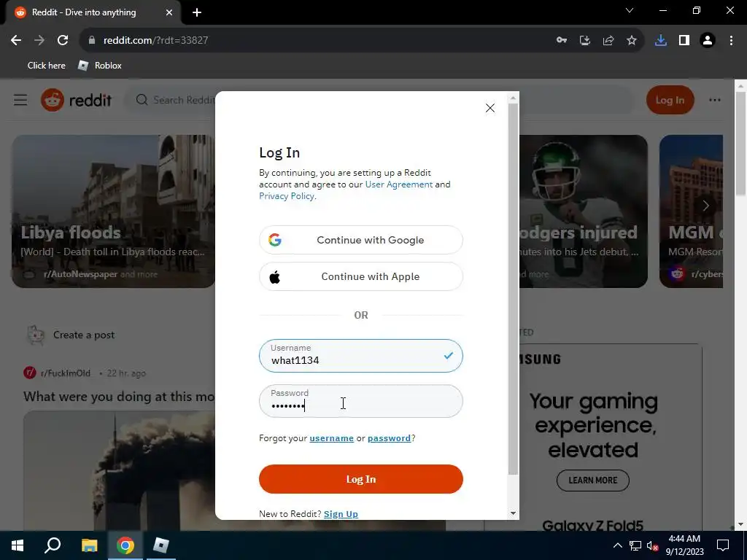Click the Sign Up link

point(341,514)
